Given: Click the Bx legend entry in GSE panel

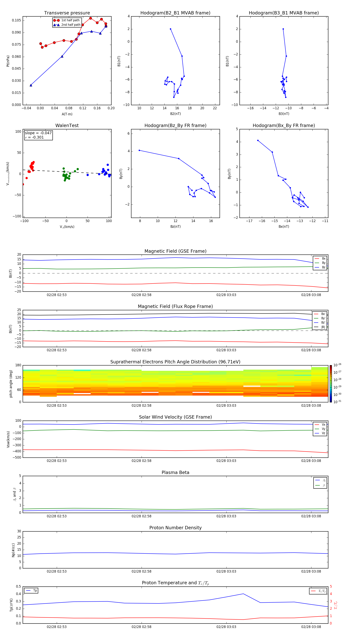Looking at the screenshot, I should click(x=320, y=259).
